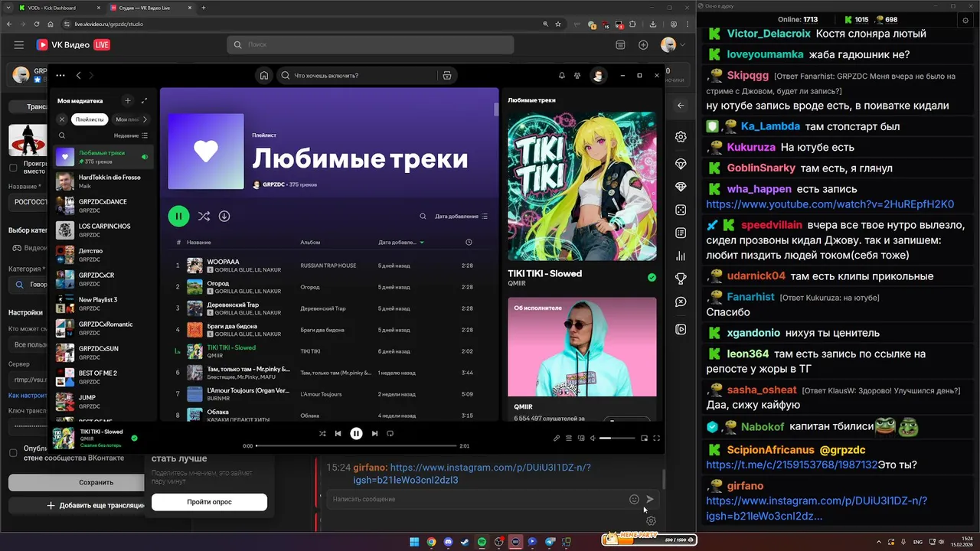Search within the library list

coord(62,135)
